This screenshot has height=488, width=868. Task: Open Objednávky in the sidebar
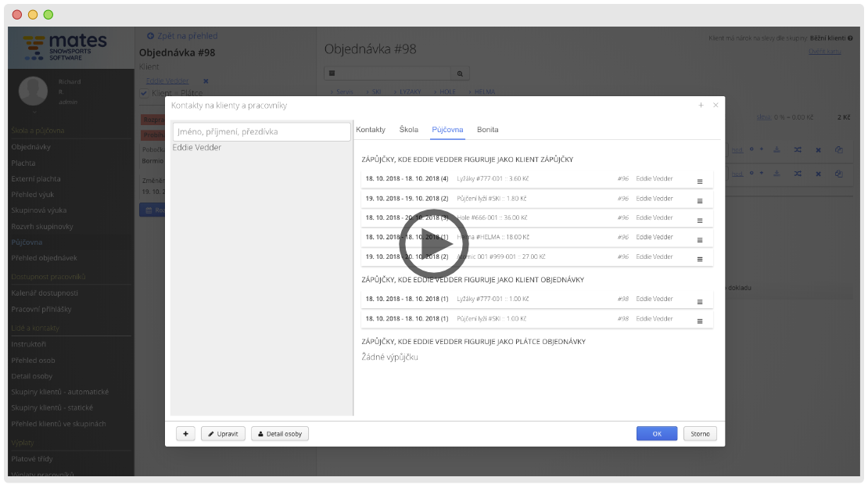click(x=31, y=147)
